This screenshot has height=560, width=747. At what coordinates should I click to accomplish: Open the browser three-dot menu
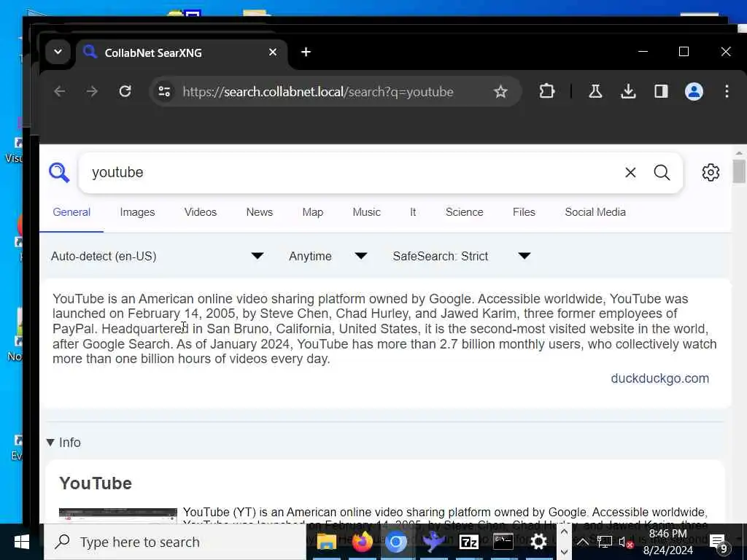[x=727, y=91]
